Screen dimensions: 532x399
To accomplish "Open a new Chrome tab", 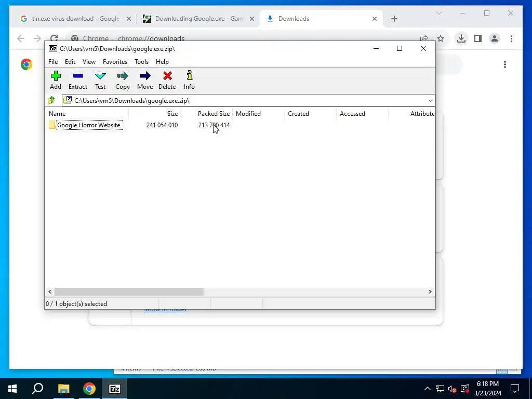I will click(394, 19).
